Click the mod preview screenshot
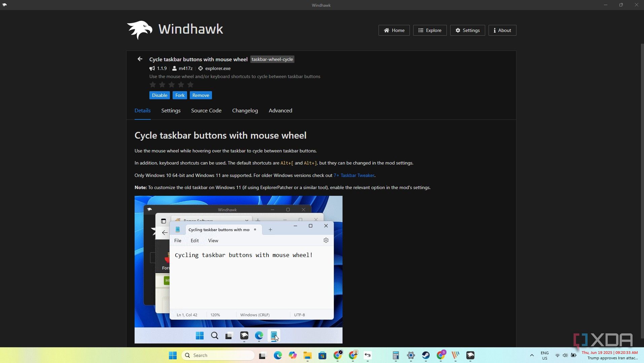Screen dimensions: 644x363 [x=239, y=269]
